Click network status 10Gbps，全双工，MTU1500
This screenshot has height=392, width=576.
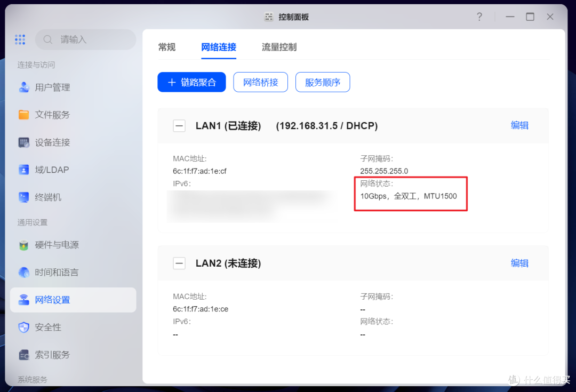pyautogui.click(x=409, y=196)
